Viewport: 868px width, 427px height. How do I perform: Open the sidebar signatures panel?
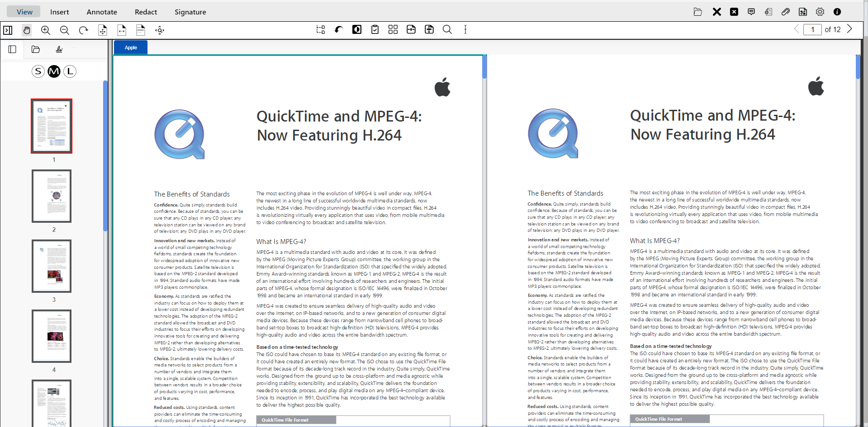click(x=59, y=49)
